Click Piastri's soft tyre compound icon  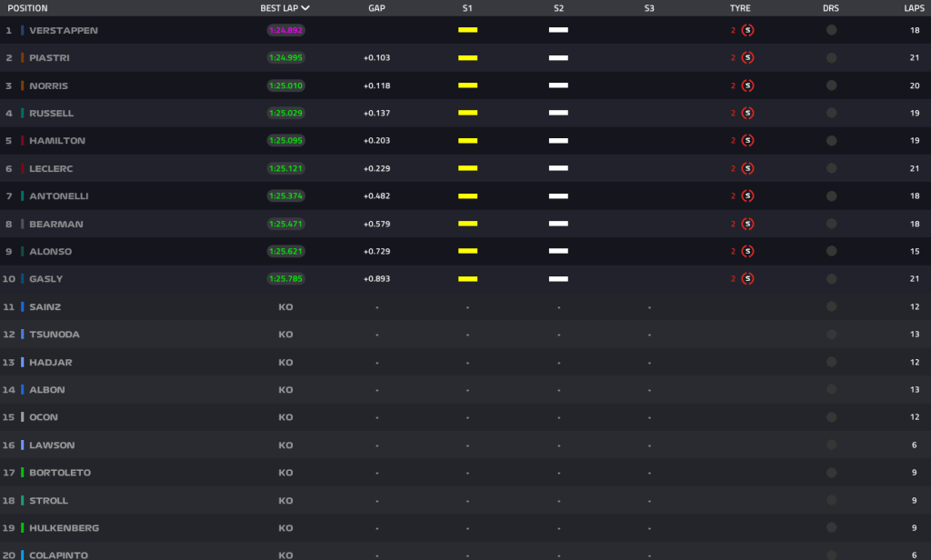747,58
